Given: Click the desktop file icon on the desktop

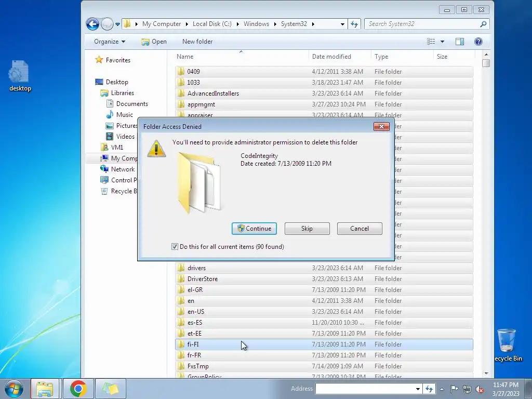Looking at the screenshot, I should 20,76.
